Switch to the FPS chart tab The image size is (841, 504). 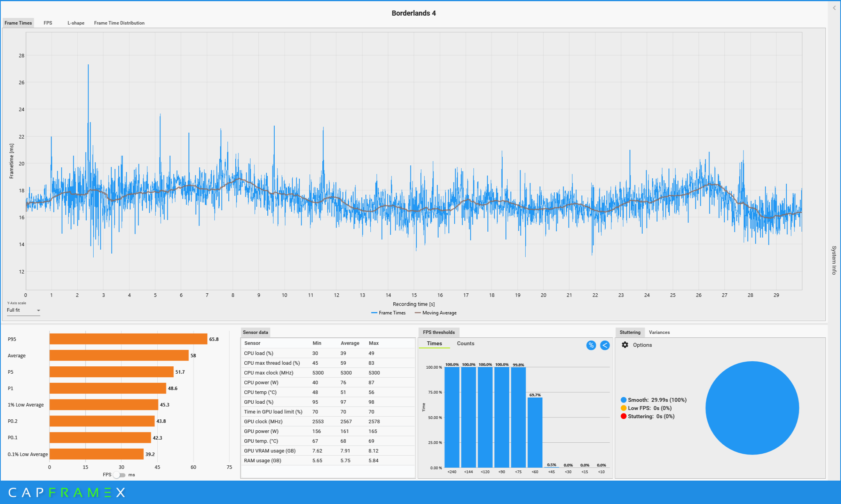point(48,23)
